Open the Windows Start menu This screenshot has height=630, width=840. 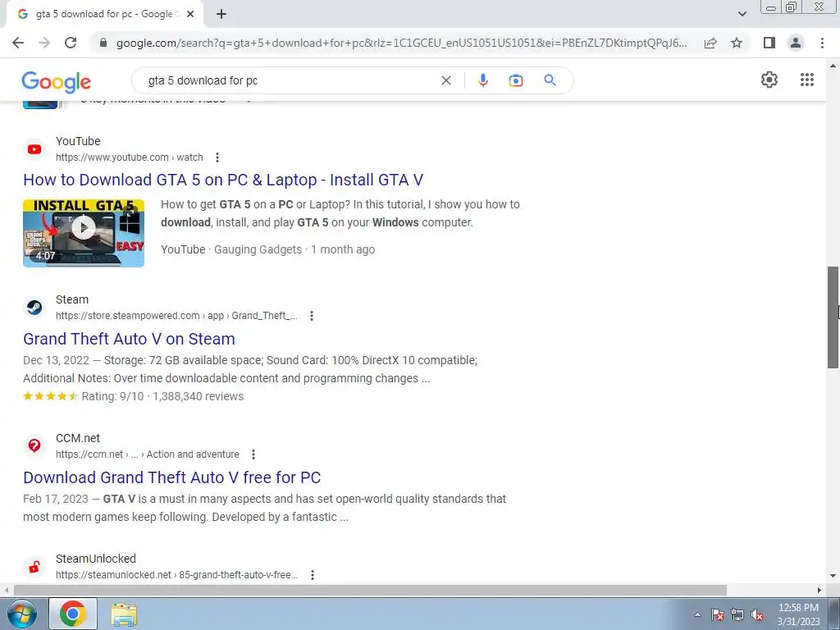(22, 614)
